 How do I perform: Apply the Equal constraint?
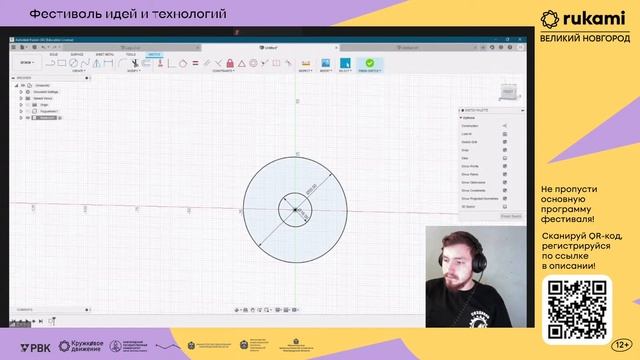195,63
